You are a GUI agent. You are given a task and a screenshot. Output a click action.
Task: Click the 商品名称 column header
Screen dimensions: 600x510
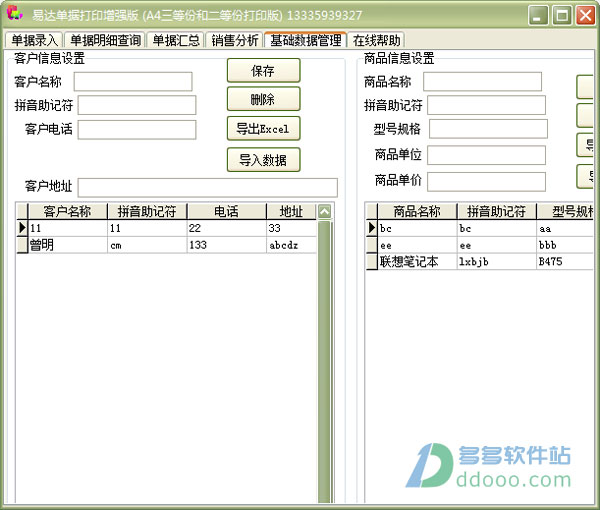[417, 211]
